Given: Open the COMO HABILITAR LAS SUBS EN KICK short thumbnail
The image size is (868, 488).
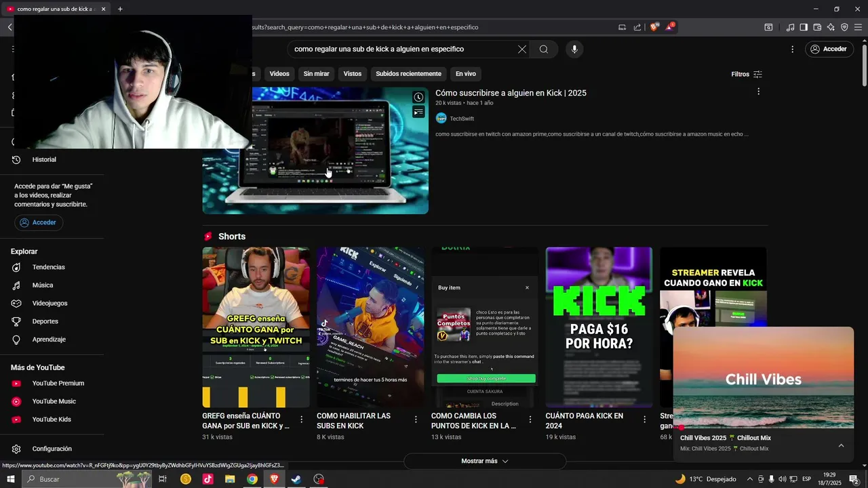Looking at the screenshot, I should pos(370,327).
